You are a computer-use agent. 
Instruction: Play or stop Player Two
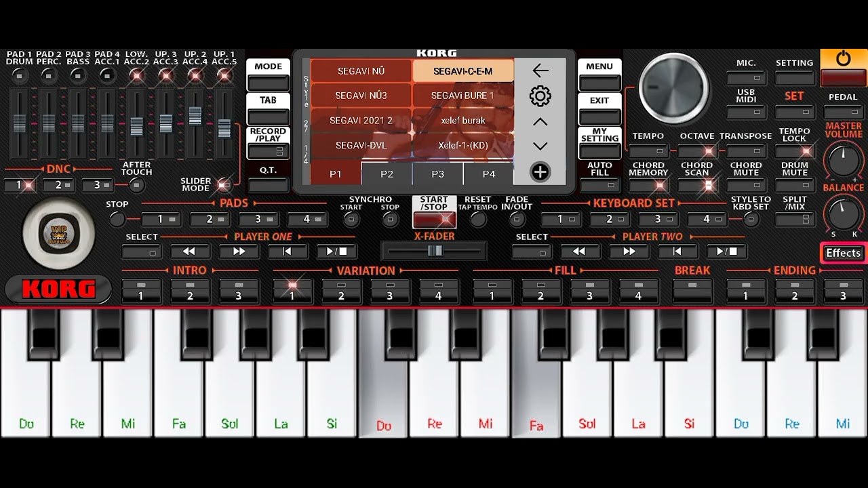coord(726,251)
